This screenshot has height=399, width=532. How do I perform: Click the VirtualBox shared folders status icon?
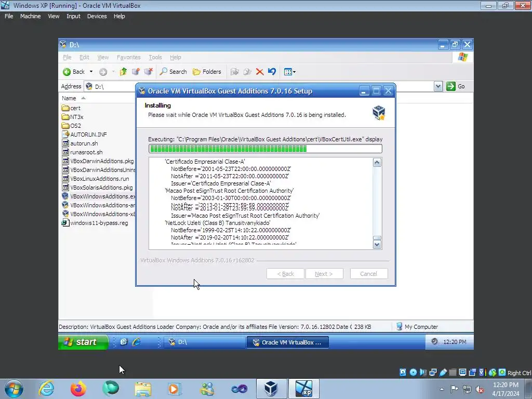point(453,373)
